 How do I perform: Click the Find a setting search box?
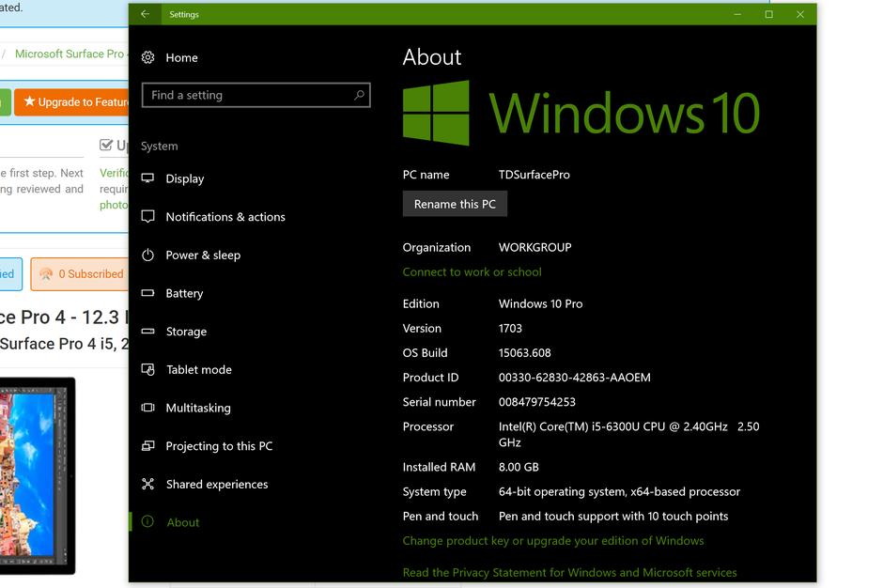[256, 95]
